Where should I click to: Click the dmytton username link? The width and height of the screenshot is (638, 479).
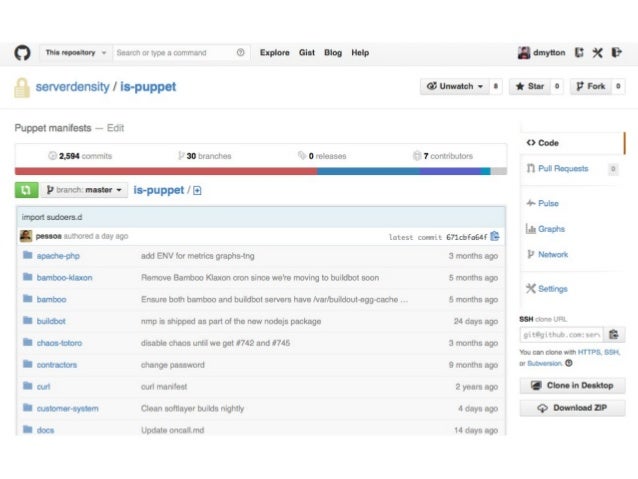click(x=549, y=52)
